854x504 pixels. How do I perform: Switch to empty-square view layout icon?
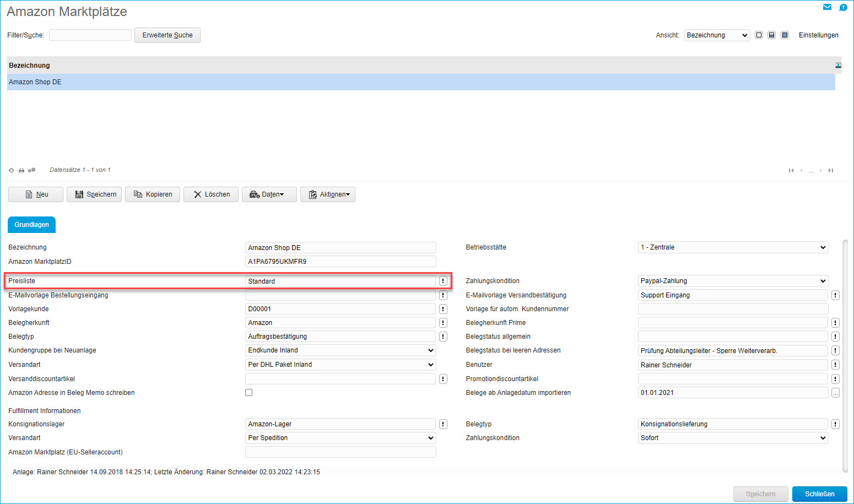(759, 35)
